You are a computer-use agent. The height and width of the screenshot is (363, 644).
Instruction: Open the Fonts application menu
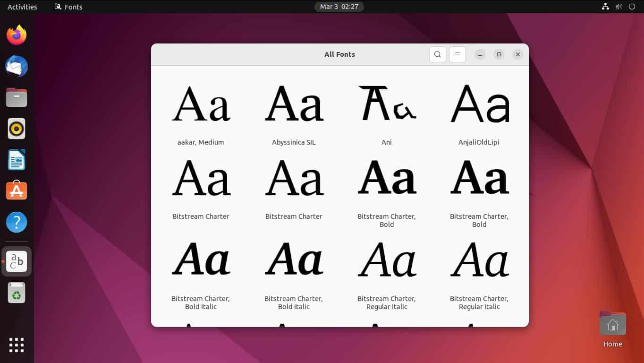68,7
